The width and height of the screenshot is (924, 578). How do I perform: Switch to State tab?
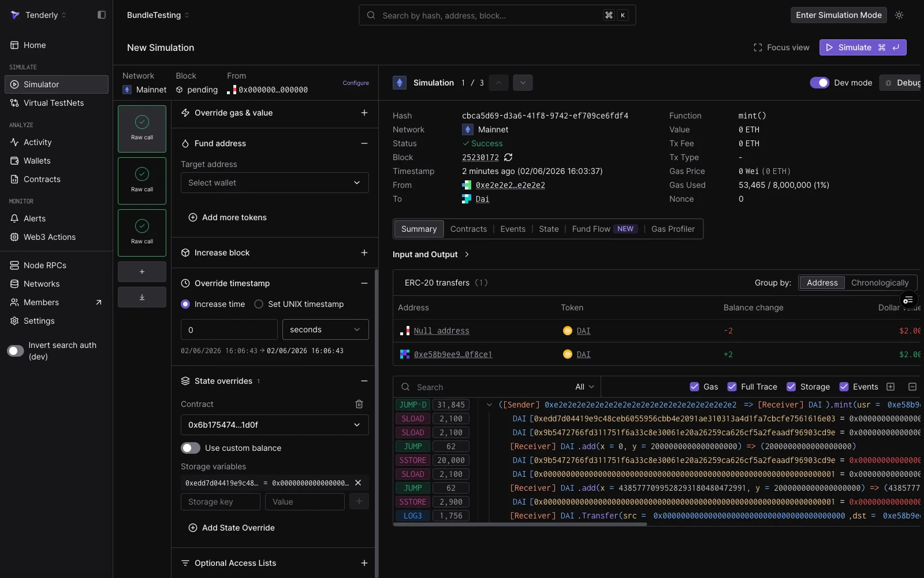549,229
